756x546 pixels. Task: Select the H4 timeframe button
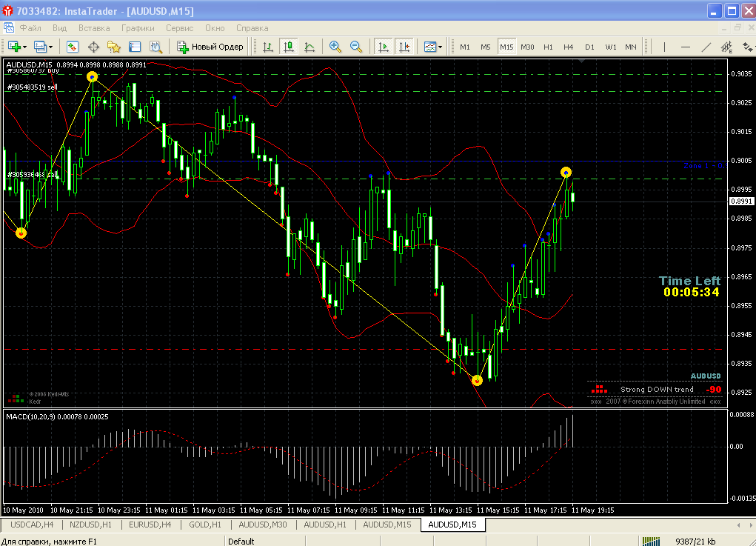coord(568,47)
